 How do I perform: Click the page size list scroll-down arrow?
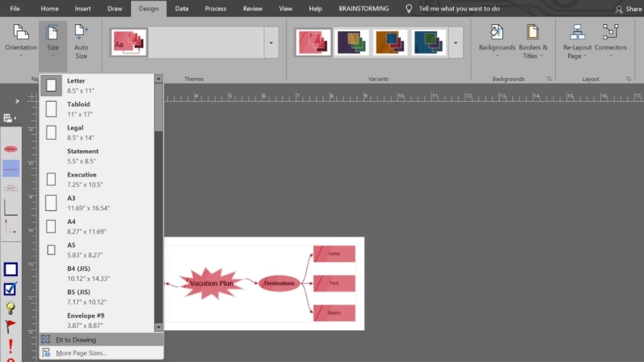159,328
